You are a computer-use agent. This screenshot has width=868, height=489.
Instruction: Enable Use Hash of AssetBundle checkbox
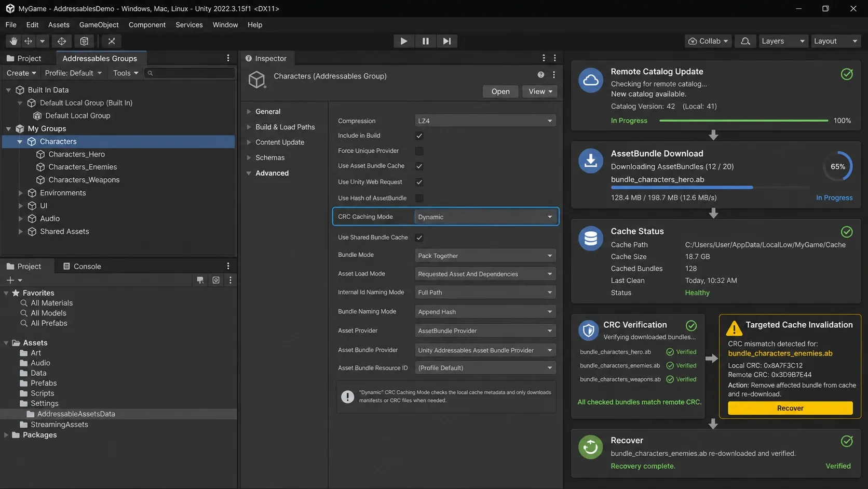[419, 198]
